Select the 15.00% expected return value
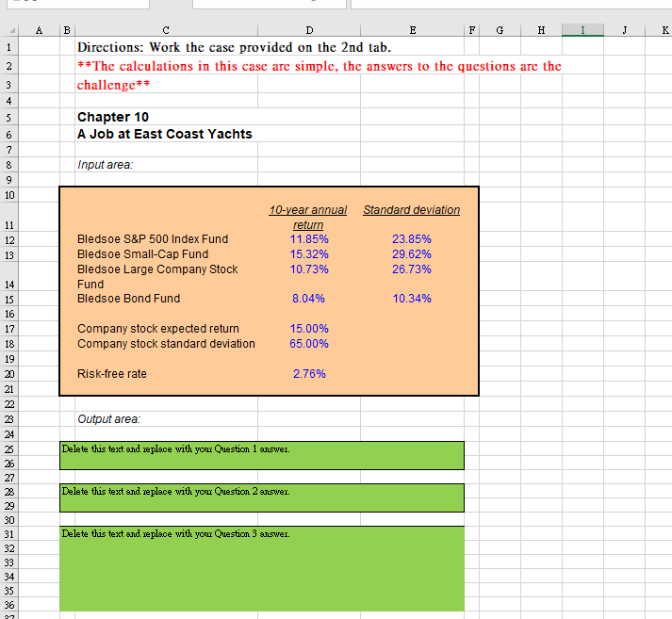This screenshot has height=619, width=672. click(309, 329)
